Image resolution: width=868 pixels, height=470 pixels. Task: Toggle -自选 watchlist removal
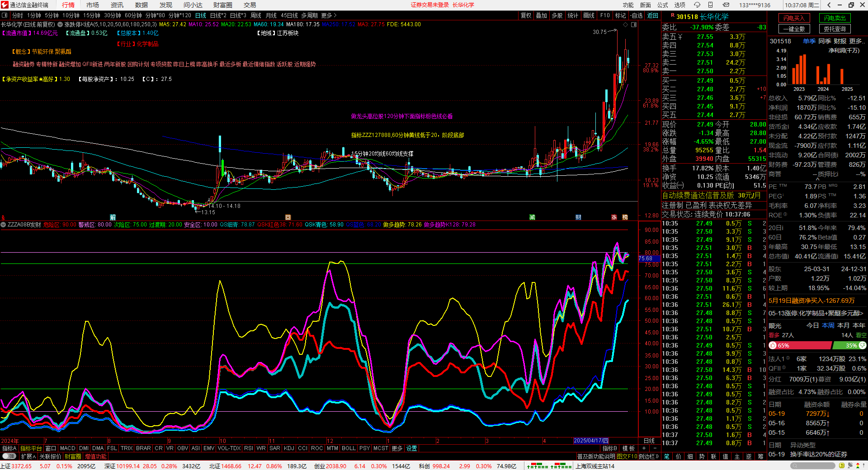[x=637, y=15]
